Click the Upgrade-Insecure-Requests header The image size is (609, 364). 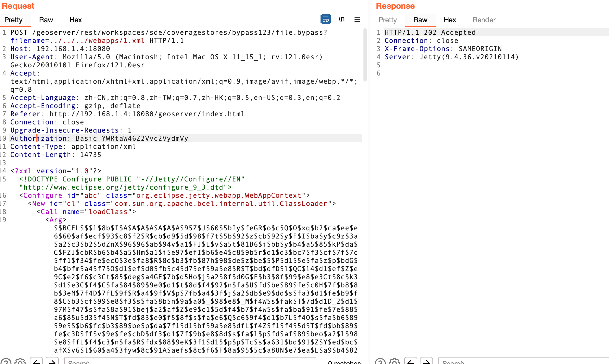coord(71,130)
